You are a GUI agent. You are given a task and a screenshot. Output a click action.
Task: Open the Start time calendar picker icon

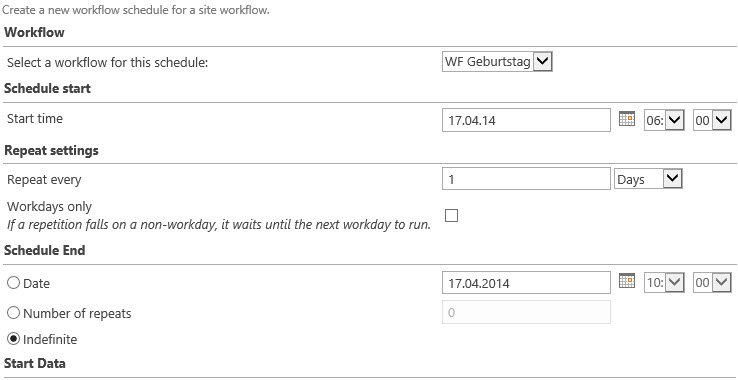click(626, 119)
